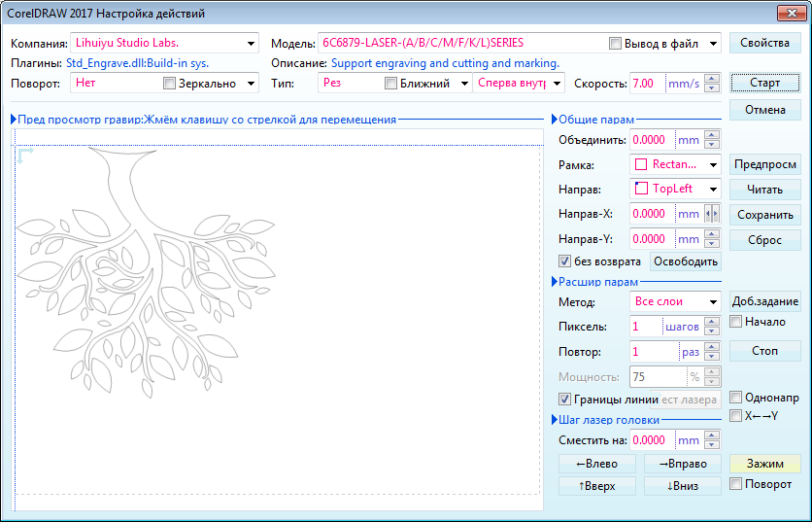812x522 pixels.
Task: Enable the Начало checkbox
Action: click(x=735, y=322)
